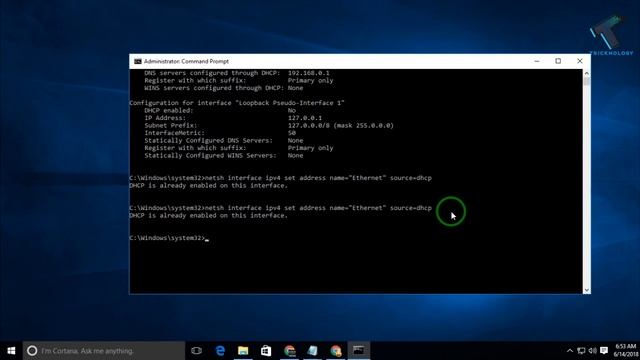Click the vertical scrollbar thumb in console
Image resolution: width=640 pixels, height=360 pixels.
click(587, 81)
